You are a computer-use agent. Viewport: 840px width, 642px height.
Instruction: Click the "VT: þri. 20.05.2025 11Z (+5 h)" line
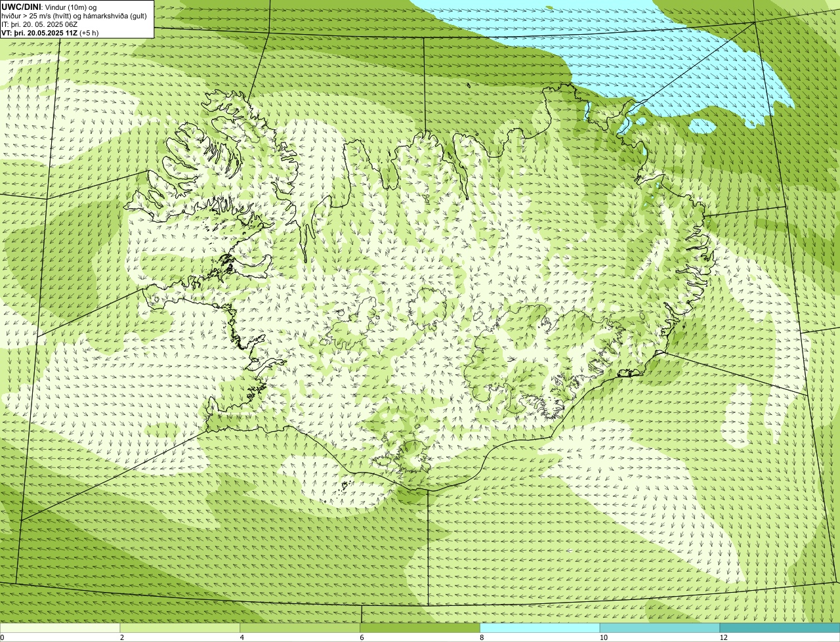tap(51, 33)
